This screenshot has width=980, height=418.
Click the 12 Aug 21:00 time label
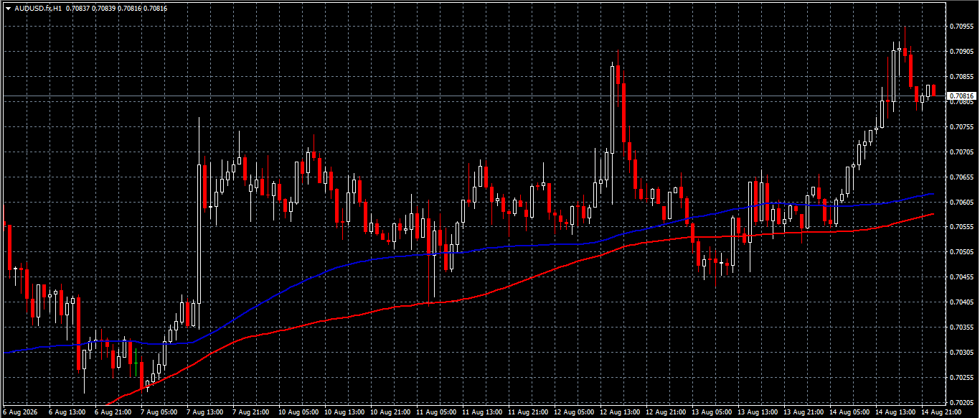tap(664, 413)
